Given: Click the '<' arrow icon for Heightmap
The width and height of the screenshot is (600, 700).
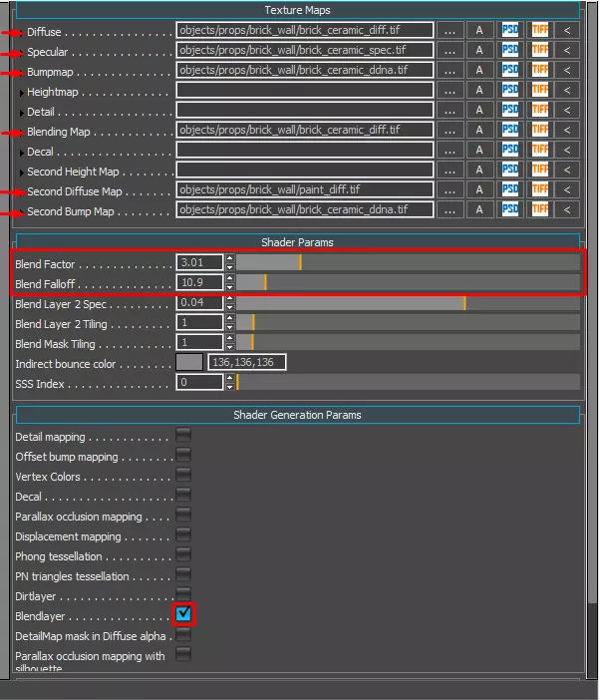Looking at the screenshot, I should tap(567, 90).
